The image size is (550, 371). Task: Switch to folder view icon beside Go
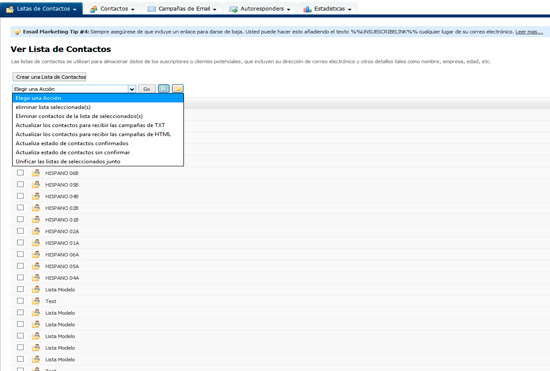pos(177,89)
